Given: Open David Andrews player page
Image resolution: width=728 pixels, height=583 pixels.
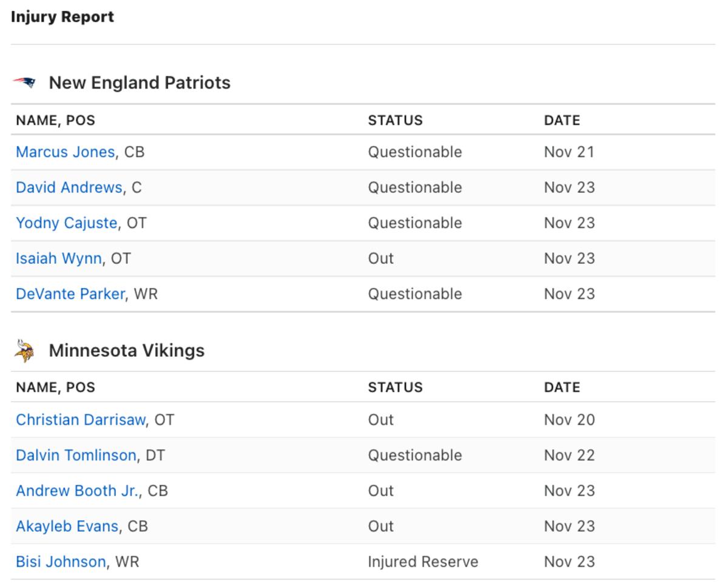Looking at the screenshot, I should coord(69,187).
